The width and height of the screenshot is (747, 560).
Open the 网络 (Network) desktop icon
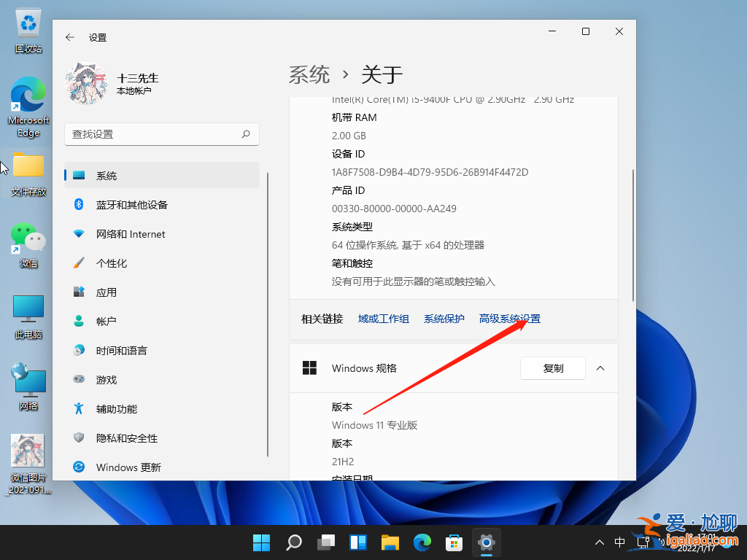coord(28,379)
